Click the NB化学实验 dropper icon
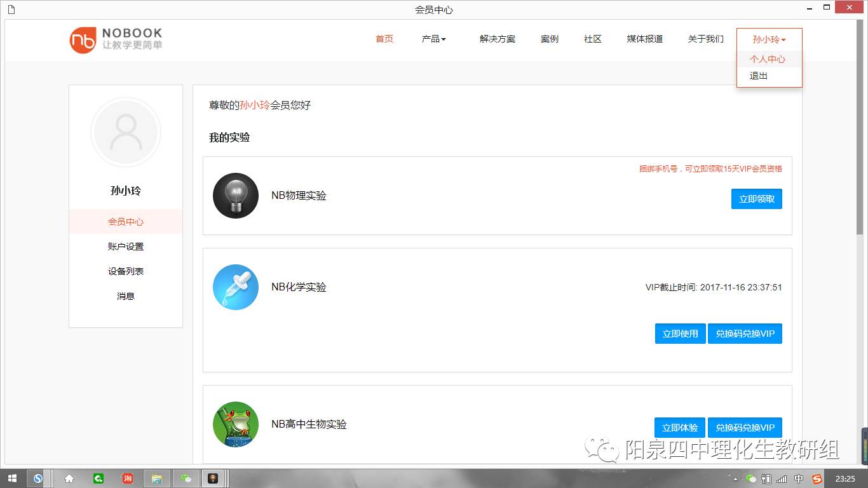The height and width of the screenshot is (488, 868). click(x=236, y=287)
